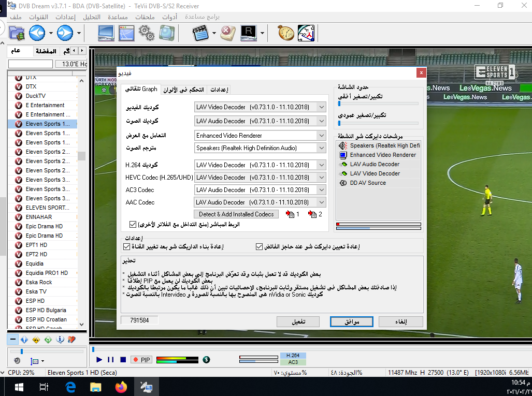Select ENNAHAR channel in the list
Viewport: 532px width, 396px height.
pos(39,217)
